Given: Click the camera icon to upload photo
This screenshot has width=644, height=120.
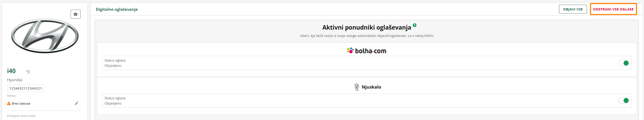Looking at the screenshot, I should click(x=76, y=14).
